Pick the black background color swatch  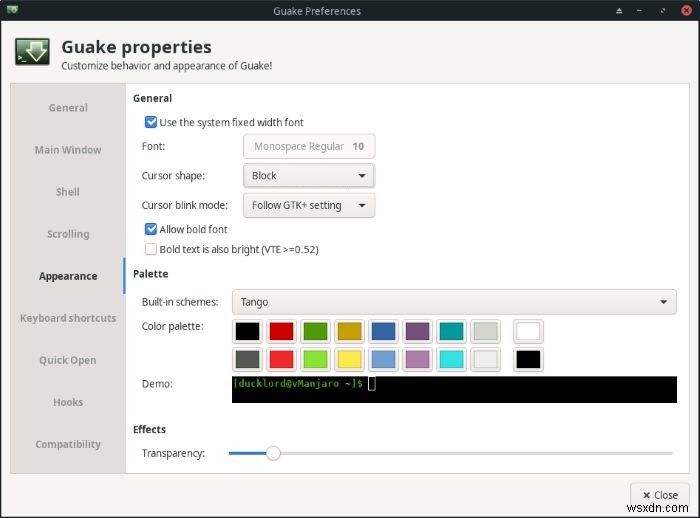pos(528,359)
